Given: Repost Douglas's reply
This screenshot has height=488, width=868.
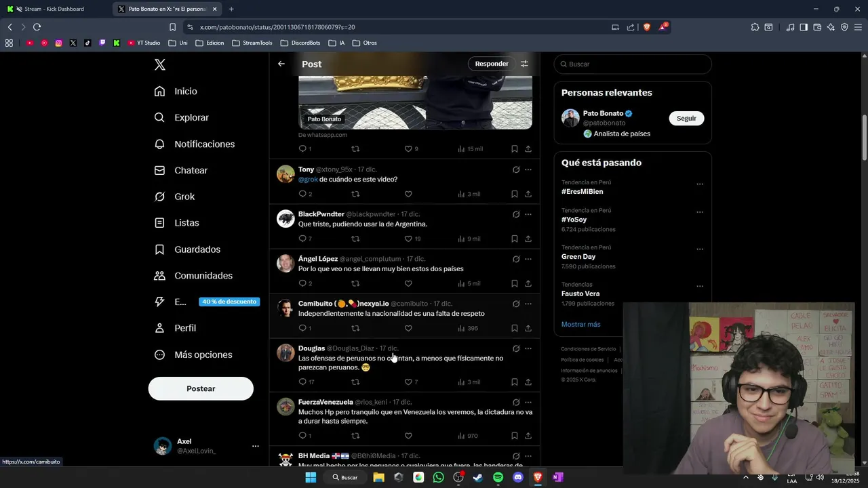Looking at the screenshot, I should (x=355, y=382).
